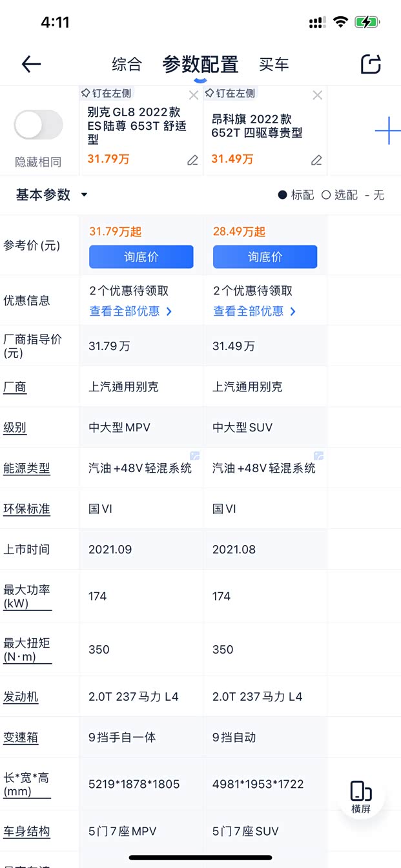Pin Enclave column with 钉在左侧 icon
This screenshot has width=401, height=868.
pos(230,94)
